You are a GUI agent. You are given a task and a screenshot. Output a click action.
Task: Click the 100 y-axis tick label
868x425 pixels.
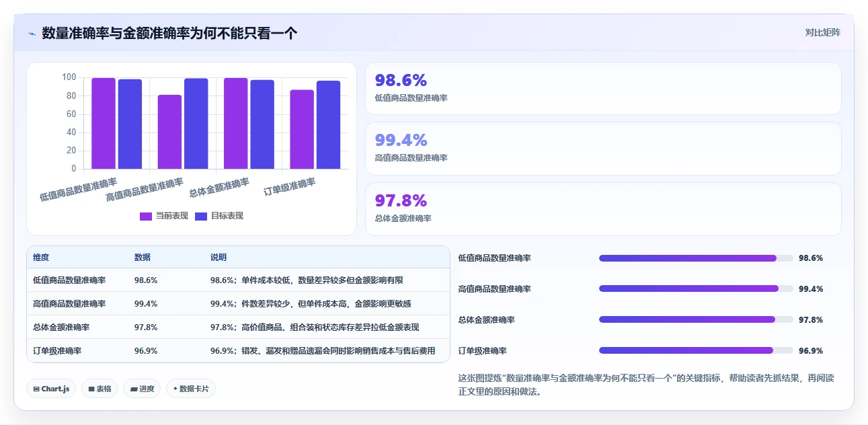coord(69,77)
